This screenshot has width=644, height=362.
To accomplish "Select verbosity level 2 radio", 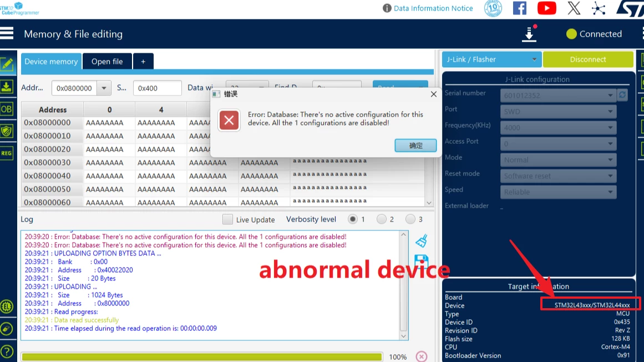I will pyautogui.click(x=381, y=219).
